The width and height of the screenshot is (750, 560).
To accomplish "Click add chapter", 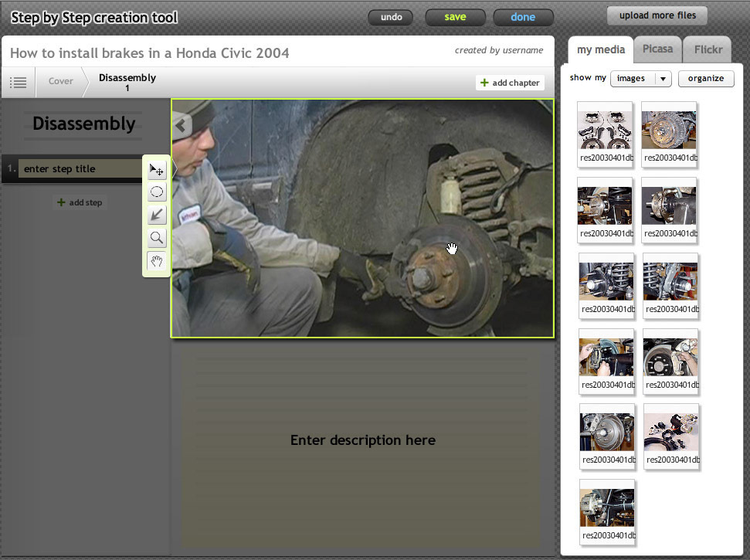I will [x=510, y=83].
